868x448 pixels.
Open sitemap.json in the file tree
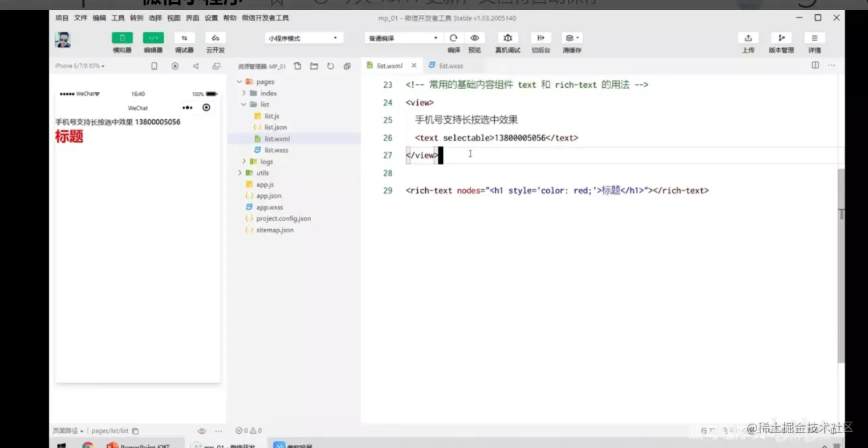pos(274,230)
